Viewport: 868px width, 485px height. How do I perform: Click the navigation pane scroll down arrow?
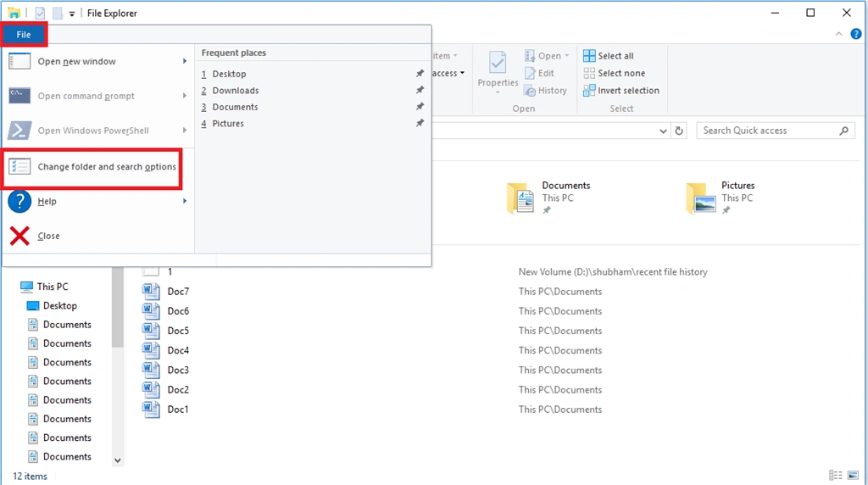[x=117, y=460]
